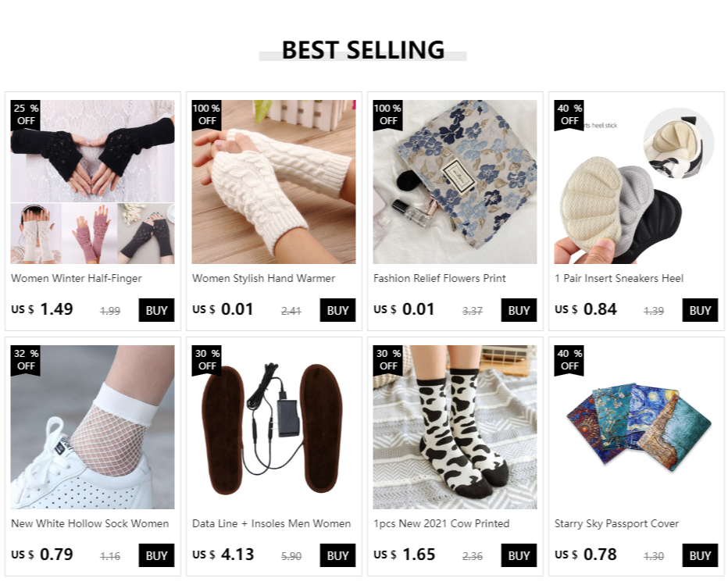This screenshot has width=728, height=585.
Task: Click BUY for Starry Sky Passport Cover
Action: point(700,555)
